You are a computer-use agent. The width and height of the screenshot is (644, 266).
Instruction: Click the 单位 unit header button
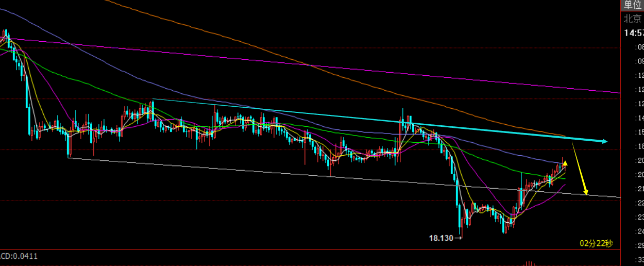click(x=633, y=5)
